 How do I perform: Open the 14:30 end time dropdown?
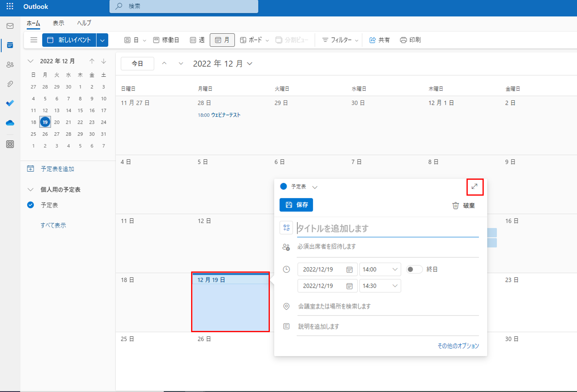pos(380,286)
